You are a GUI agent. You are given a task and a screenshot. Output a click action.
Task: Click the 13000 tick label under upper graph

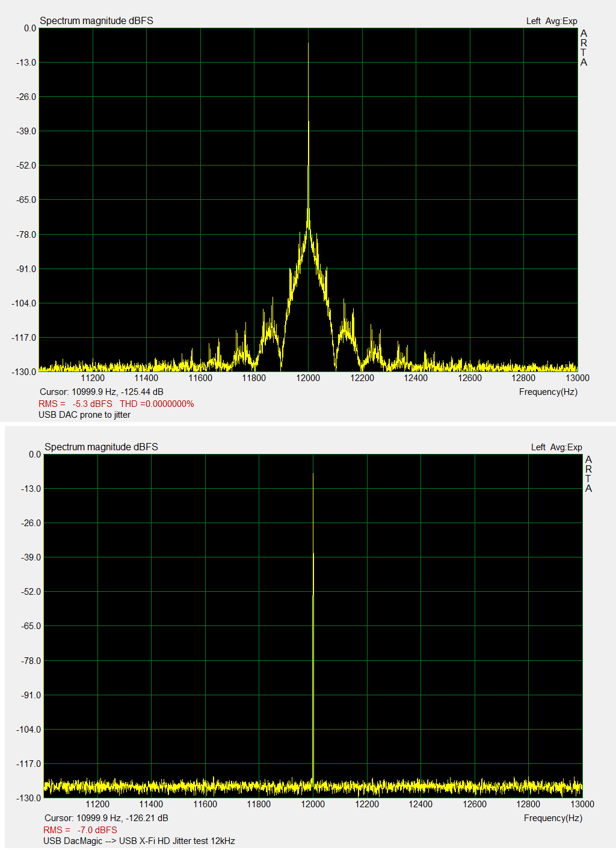577,378
